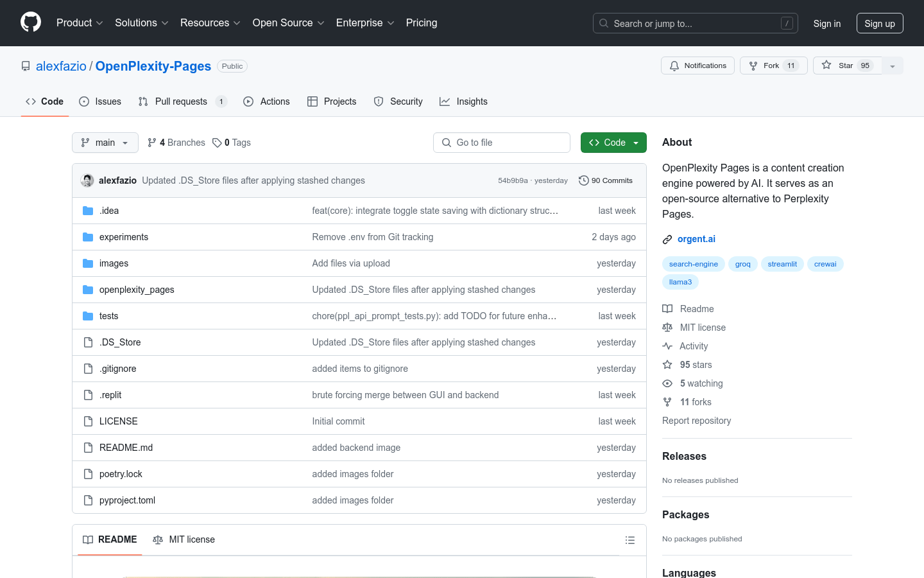Expand the Resources menu

[210, 23]
